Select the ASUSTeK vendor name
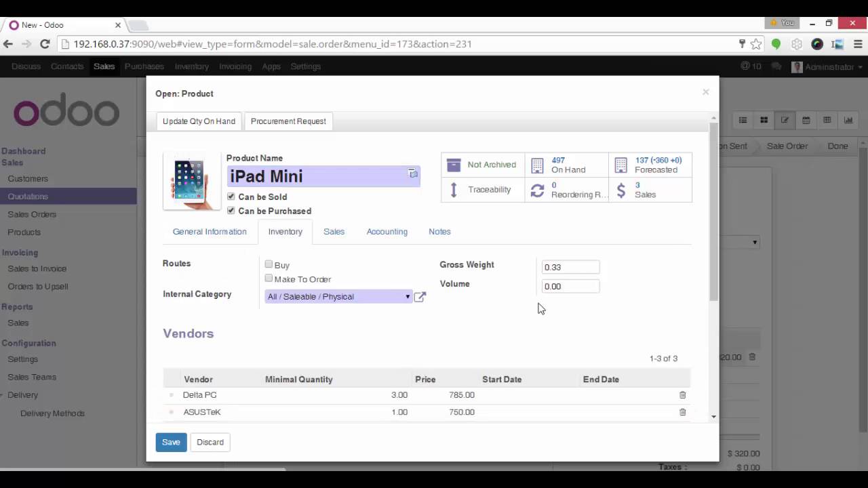The width and height of the screenshot is (868, 488). 201,412
